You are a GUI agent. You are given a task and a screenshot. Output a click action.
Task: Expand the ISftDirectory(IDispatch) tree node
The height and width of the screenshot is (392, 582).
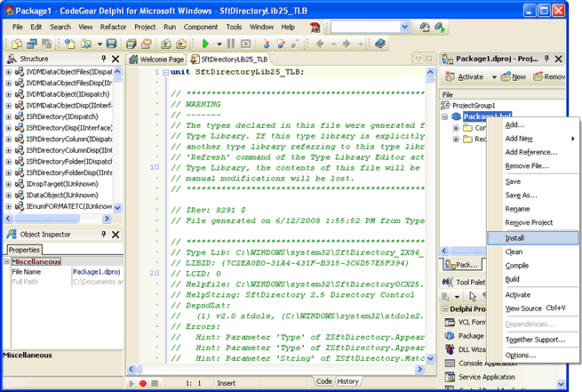pos(8,116)
